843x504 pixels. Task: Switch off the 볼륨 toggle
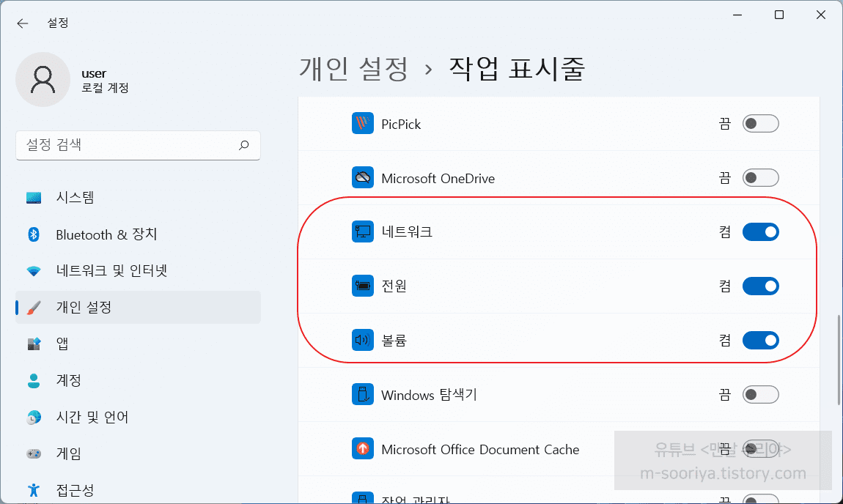(x=761, y=340)
